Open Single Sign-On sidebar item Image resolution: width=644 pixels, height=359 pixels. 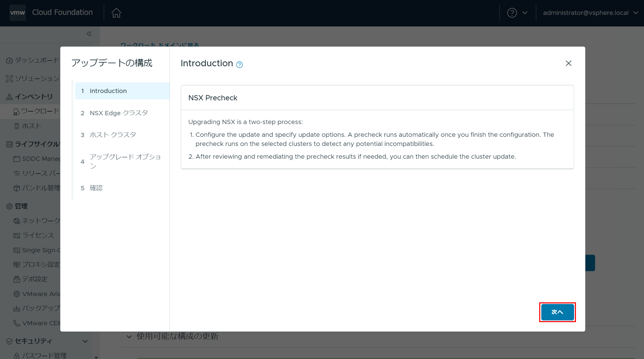tap(36, 250)
